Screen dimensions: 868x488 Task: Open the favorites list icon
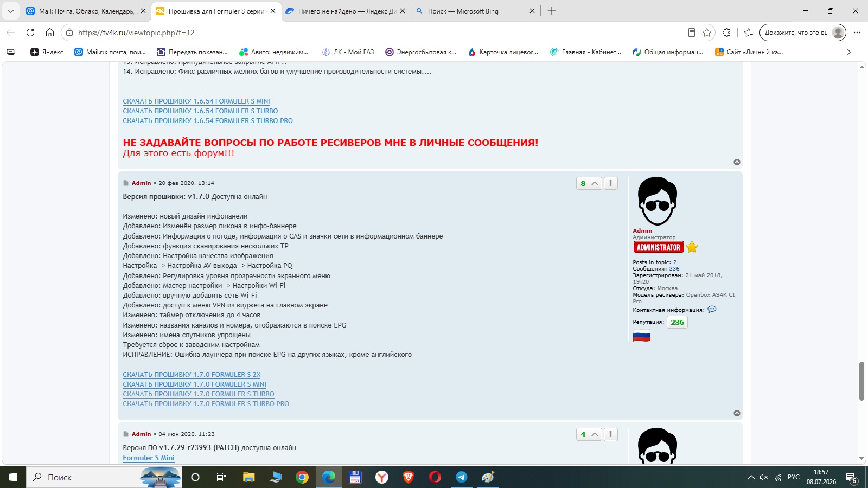(x=749, y=33)
